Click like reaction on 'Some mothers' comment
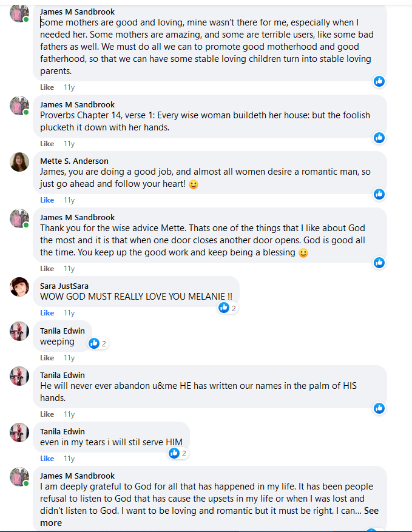 [x=379, y=81]
